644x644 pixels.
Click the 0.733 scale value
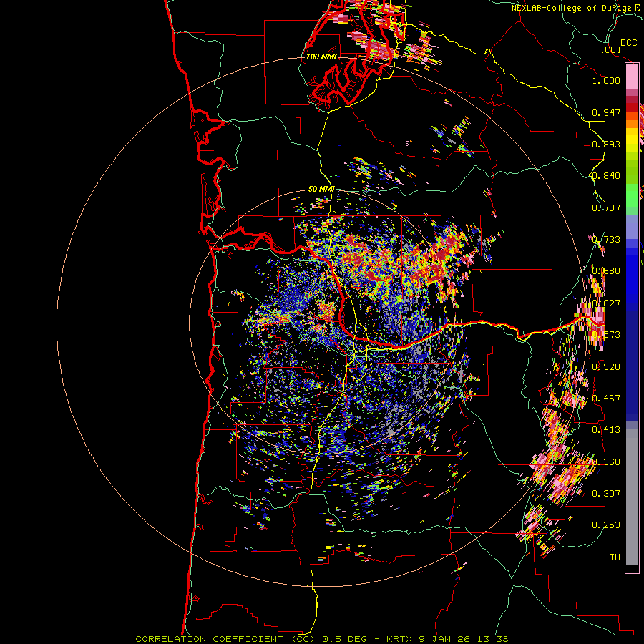click(606, 240)
